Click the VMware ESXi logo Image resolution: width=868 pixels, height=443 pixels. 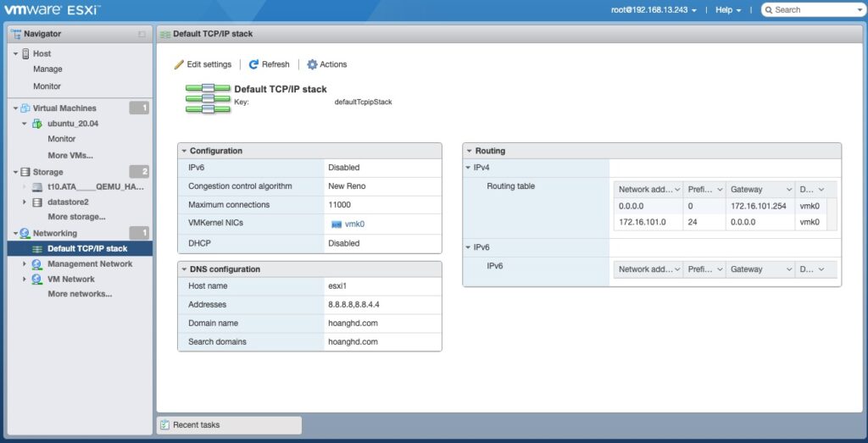tap(53, 9)
